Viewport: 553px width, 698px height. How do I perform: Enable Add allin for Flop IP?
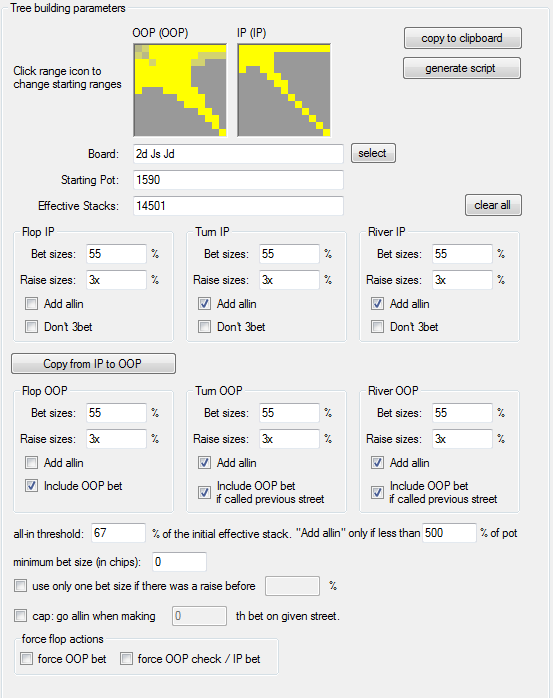pos(31,304)
